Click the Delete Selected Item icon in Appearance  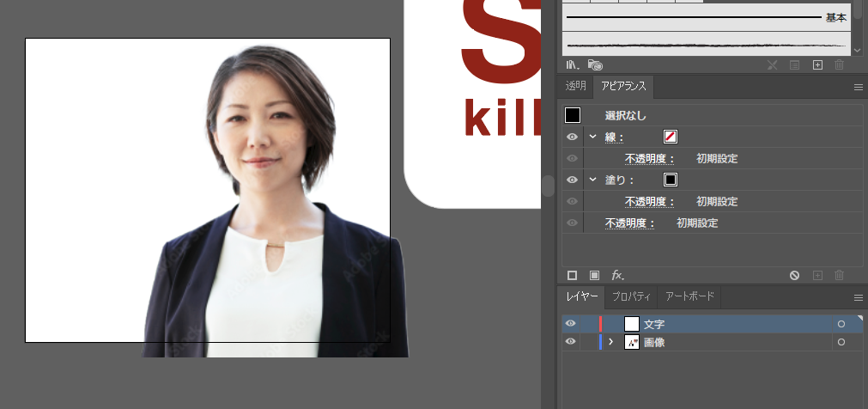coord(839,276)
